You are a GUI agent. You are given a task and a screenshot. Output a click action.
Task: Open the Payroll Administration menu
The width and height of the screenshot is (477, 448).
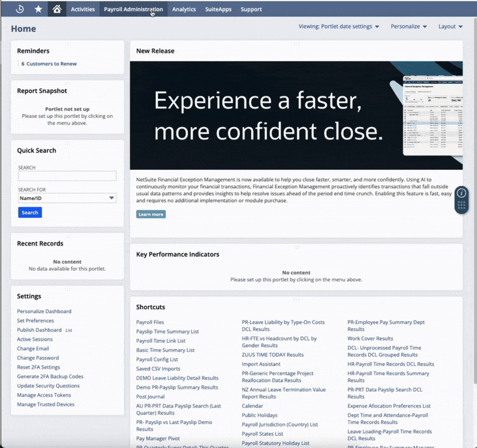(x=132, y=9)
